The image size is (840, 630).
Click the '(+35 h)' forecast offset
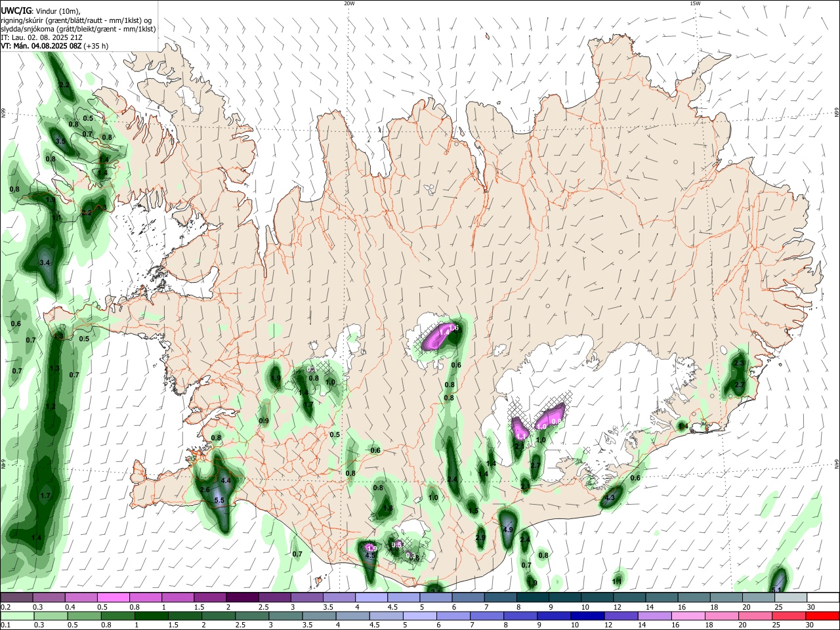[96, 46]
